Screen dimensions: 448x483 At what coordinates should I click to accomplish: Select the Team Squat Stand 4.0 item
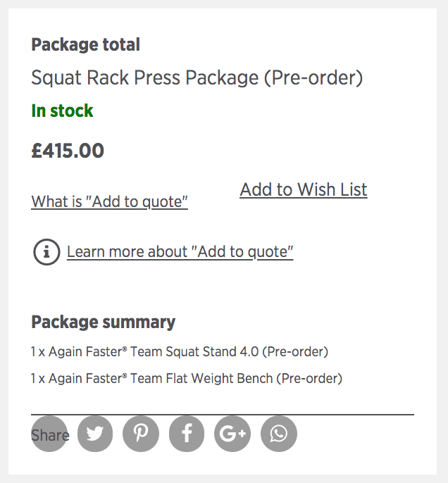pos(180,352)
